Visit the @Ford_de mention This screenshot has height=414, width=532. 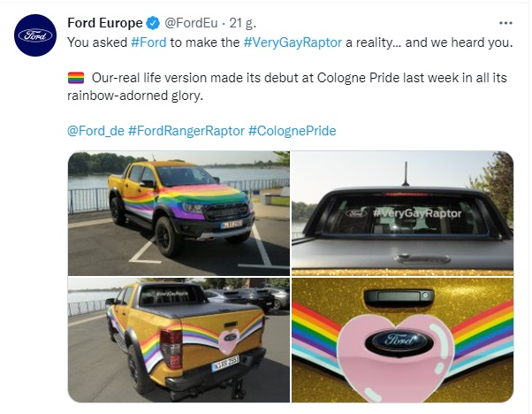click(x=95, y=131)
